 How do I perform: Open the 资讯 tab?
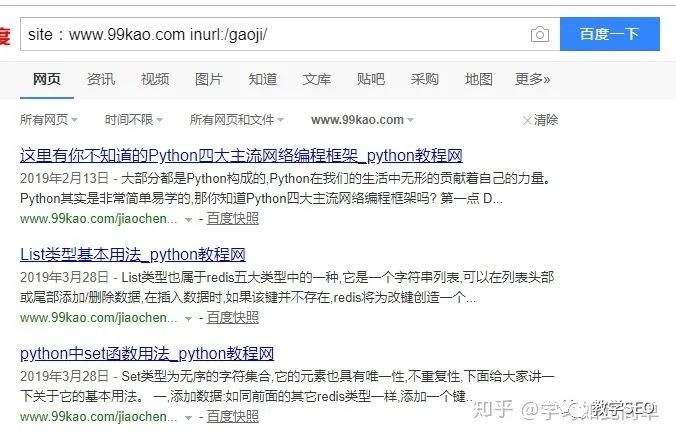coord(101,79)
